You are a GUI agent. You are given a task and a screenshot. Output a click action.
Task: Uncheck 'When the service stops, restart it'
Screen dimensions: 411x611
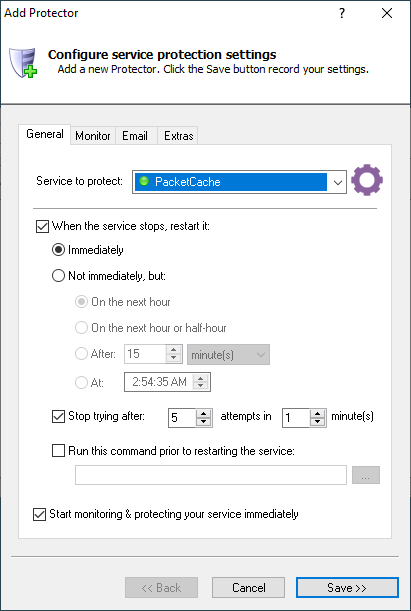[42, 226]
